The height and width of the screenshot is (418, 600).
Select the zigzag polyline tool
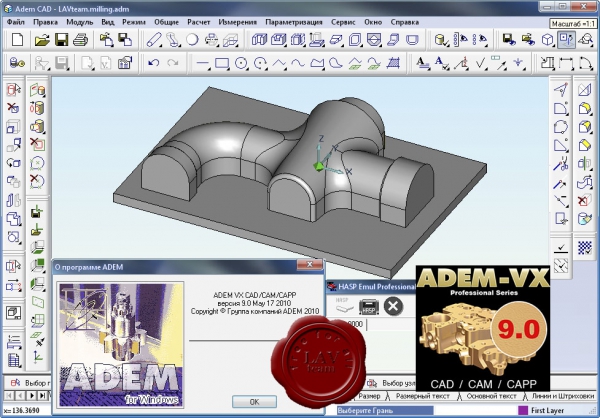tap(279, 63)
